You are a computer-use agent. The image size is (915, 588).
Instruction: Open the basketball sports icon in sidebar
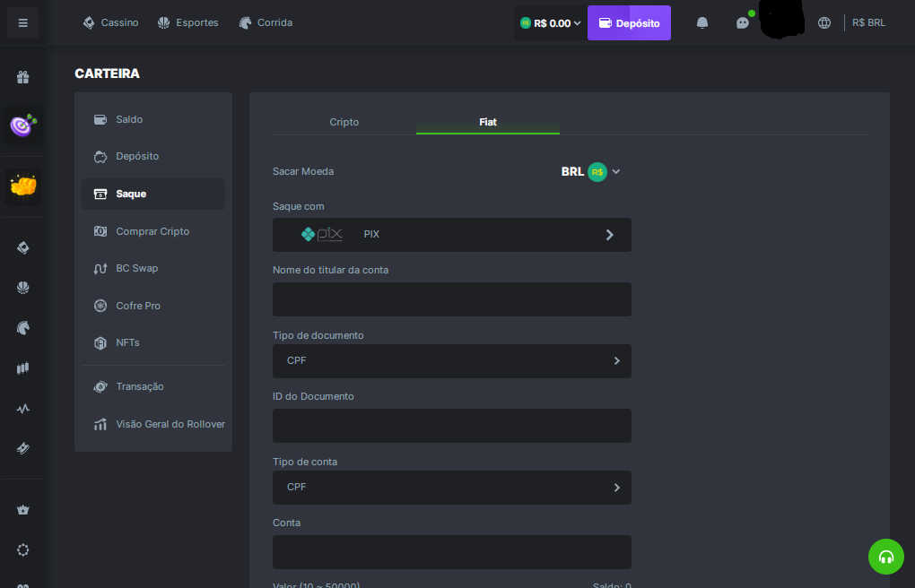[22, 288]
